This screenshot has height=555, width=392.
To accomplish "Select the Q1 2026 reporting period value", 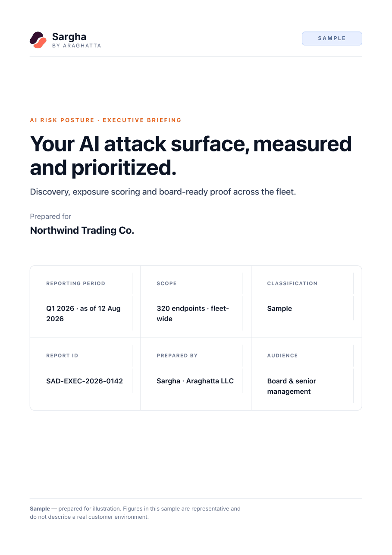I will click(83, 314).
